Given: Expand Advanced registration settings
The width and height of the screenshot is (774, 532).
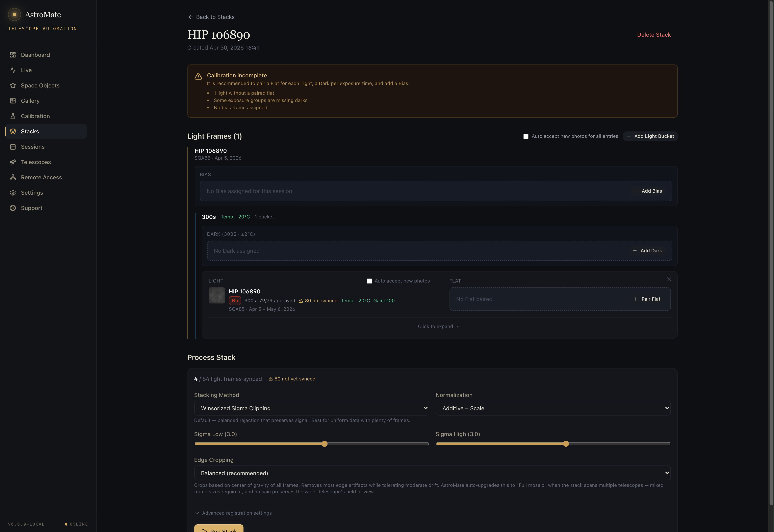Looking at the screenshot, I should 233,513.
